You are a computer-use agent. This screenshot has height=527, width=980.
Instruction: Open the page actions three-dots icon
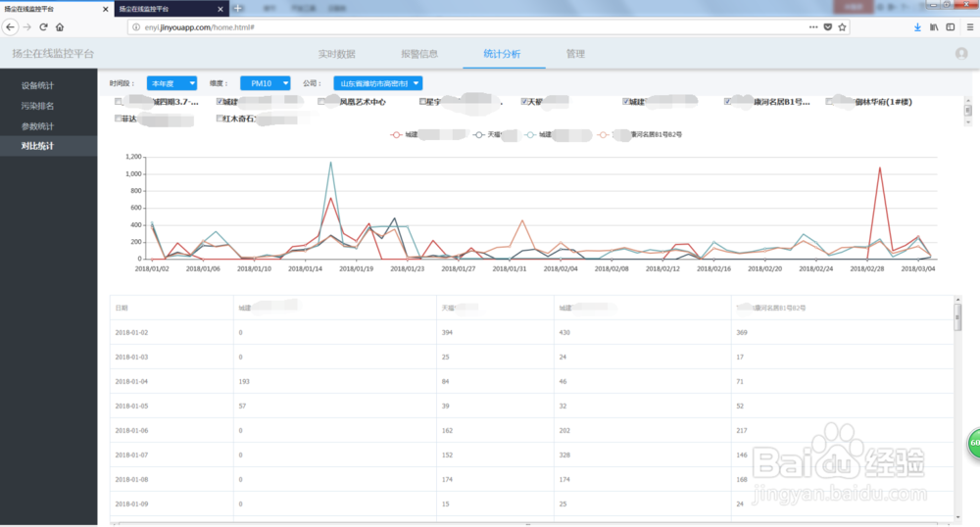click(813, 26)
